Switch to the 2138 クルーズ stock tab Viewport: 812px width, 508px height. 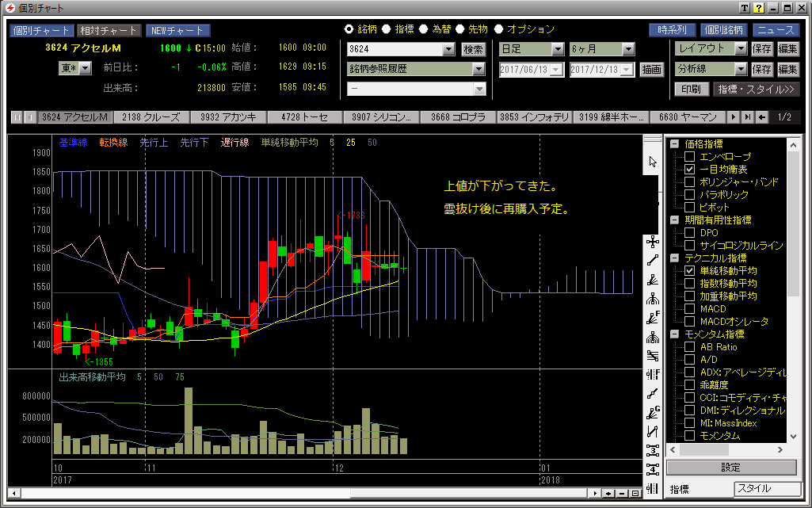click(152, 117)
